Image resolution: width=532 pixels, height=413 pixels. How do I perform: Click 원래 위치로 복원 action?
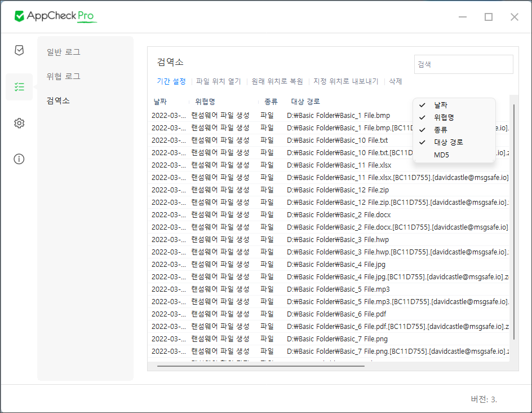277,81
